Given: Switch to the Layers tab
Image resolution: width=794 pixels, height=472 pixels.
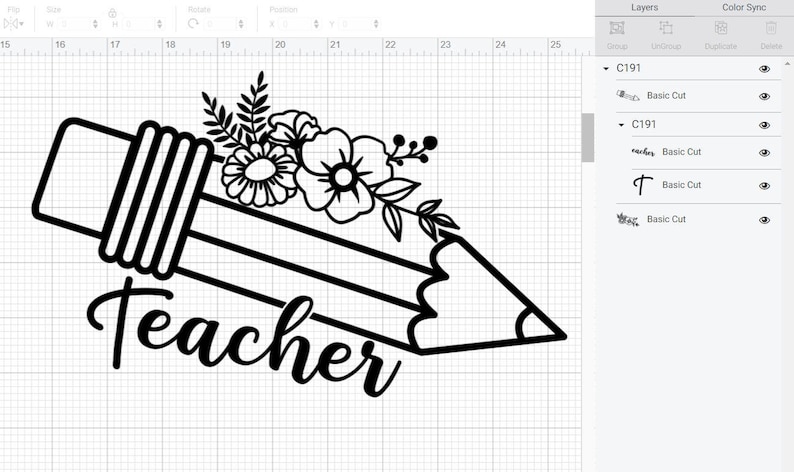Looking at the screenshot, I should point(645,8).
